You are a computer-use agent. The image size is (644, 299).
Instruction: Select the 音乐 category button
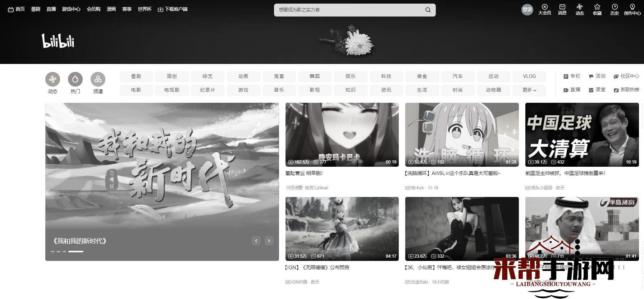pos(279,90)
